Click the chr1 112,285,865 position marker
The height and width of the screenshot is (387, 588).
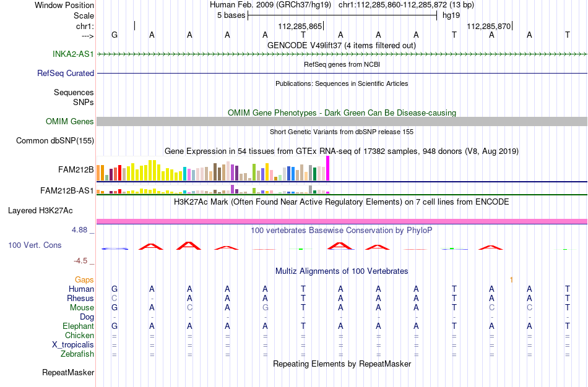coord(301,26)
